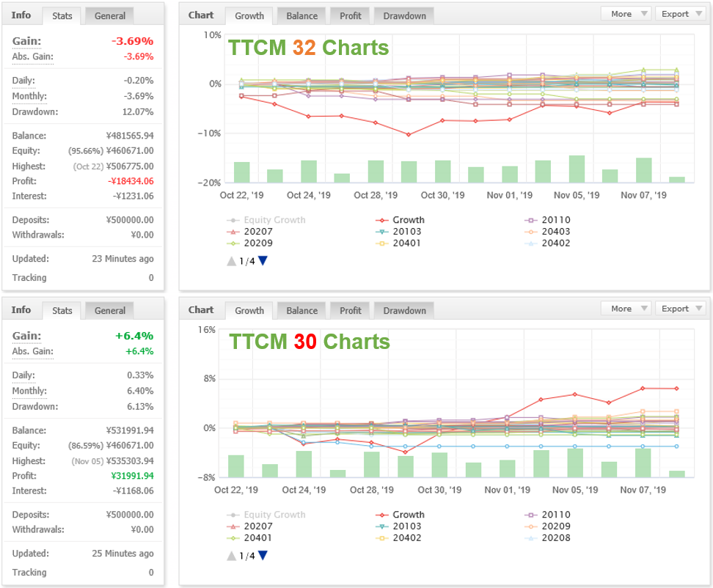This screenshot has width=713, height=588.
Task: Toggle 20103 series in top chart legend
Action: click(398, 231)
